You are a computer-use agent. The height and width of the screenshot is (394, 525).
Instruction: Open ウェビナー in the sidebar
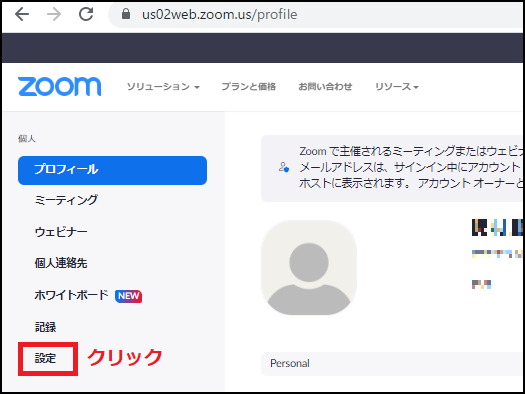pos(61,232)
